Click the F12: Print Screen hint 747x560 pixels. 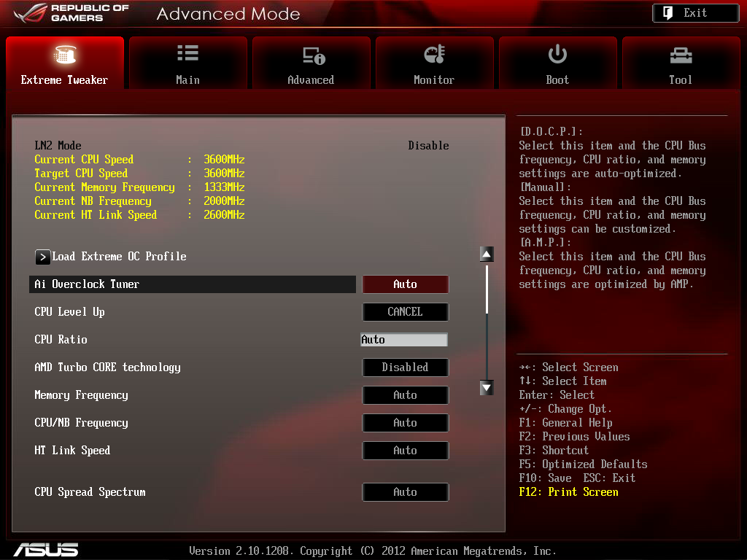click(569, 492)
